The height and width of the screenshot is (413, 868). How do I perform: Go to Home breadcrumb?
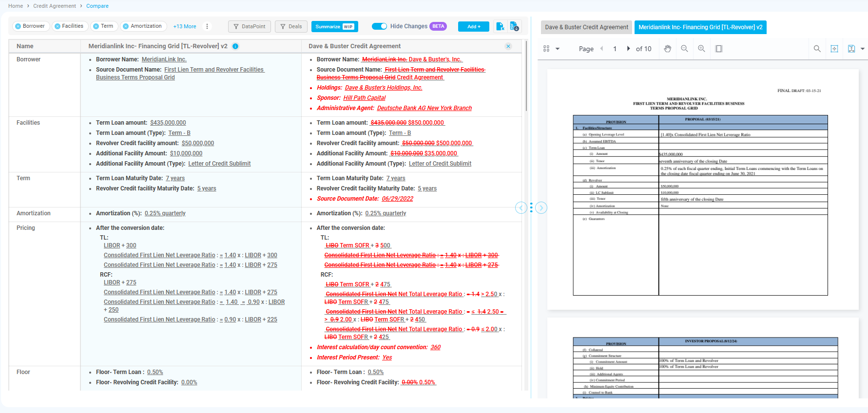16,6
